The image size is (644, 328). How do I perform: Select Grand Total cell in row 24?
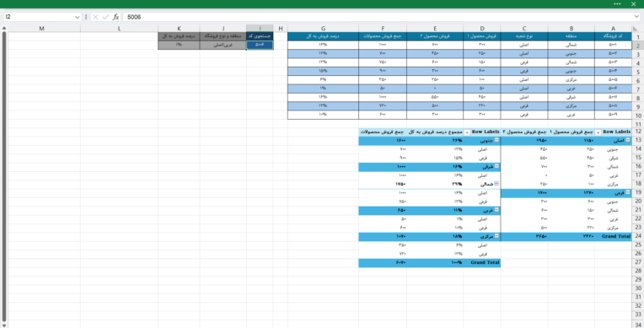[613, 236]
